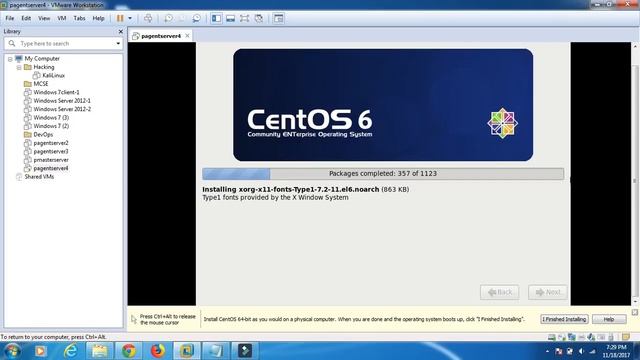The image size is (640, 360).
Task: Open Windows Explorer folder taskbar icon
Action: pyautogui.click(x=99, y=351)
